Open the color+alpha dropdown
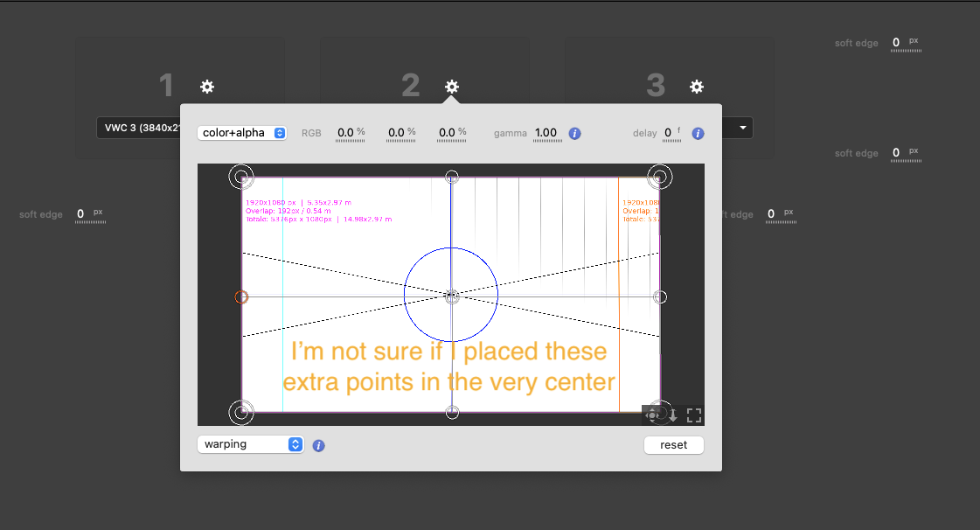The height and width of the screenshot is (530, 980). click(242, 133)
